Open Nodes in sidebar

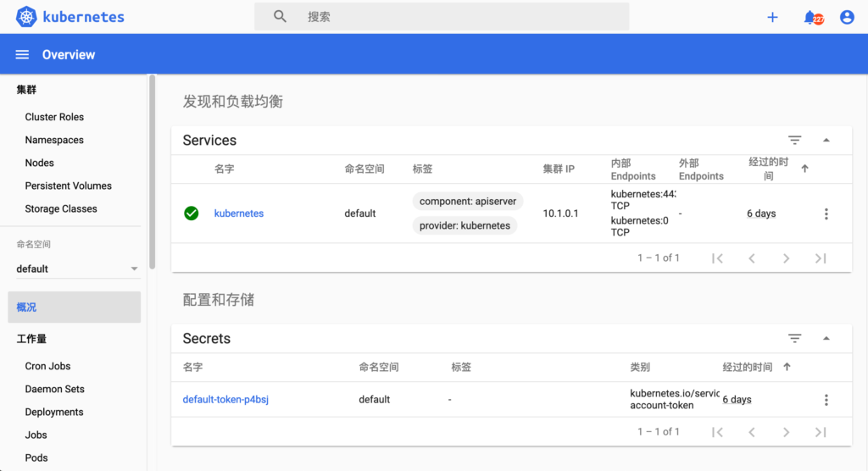39,163
